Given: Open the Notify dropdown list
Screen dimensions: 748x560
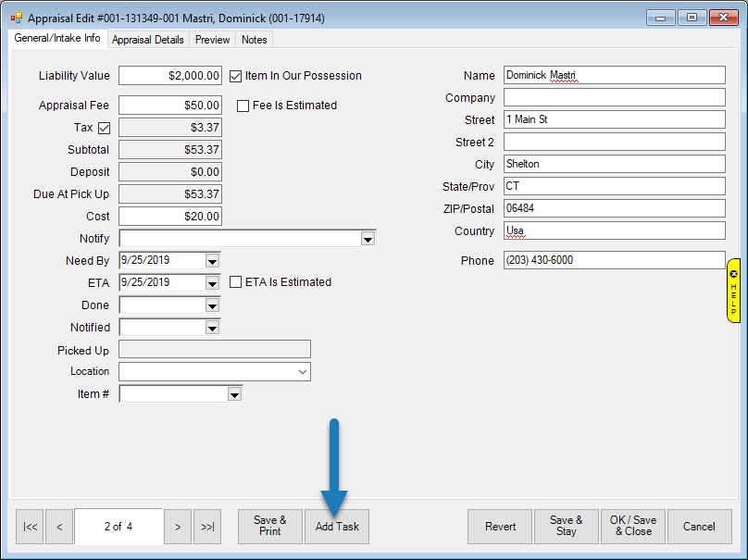Looking at the screenshot, I should click(x=368, y=239).
